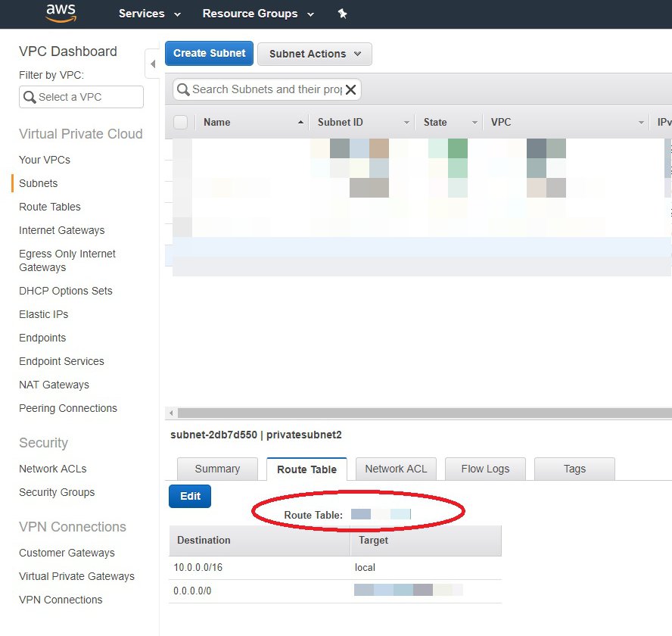Click the AWS logo home icon

61,13
